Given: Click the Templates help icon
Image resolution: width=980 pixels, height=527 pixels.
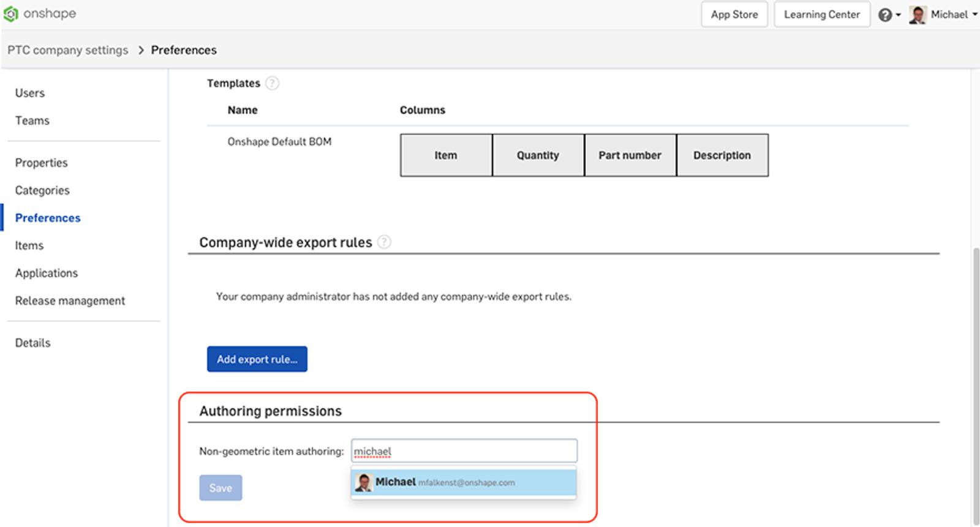Looking at the screenshot, I should pyautogui.click(x=272, y=83).
